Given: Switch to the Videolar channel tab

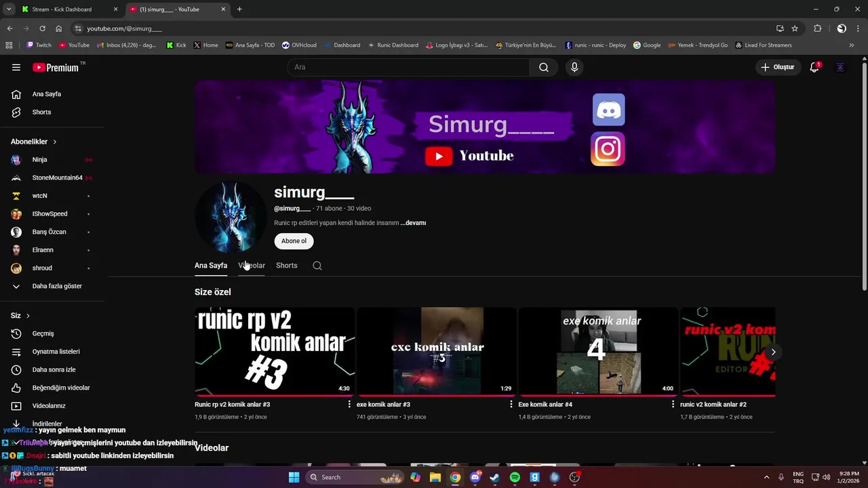Looking at the screenshot, I should [x=252, y=266].
